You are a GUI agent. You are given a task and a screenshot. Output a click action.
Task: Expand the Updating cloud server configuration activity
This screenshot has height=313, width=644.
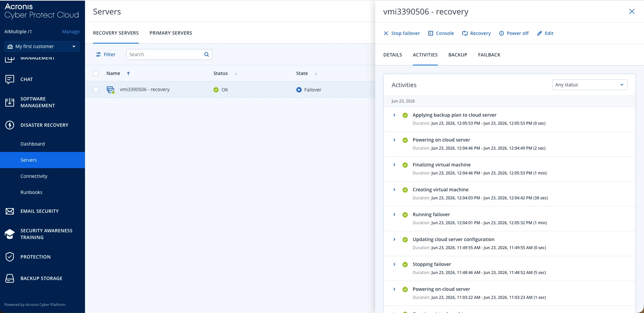394,239
